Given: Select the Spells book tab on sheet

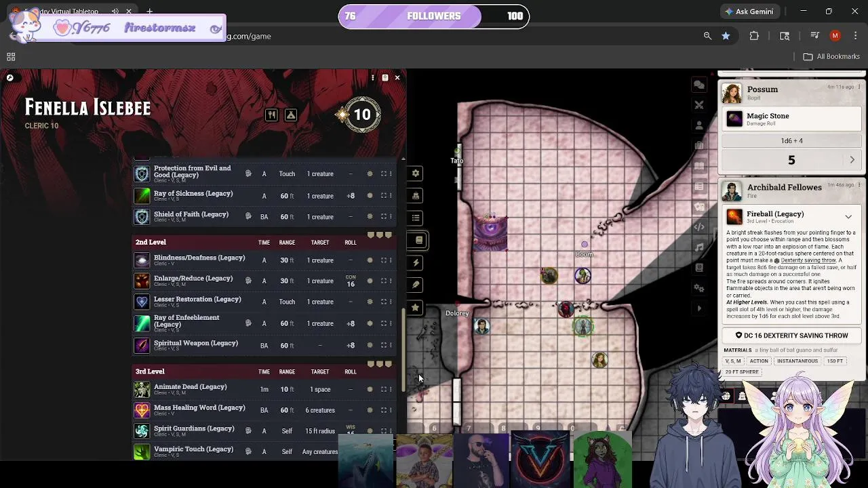Looking at the screenshot, I should pyautogui.click(x=418, y=240).
